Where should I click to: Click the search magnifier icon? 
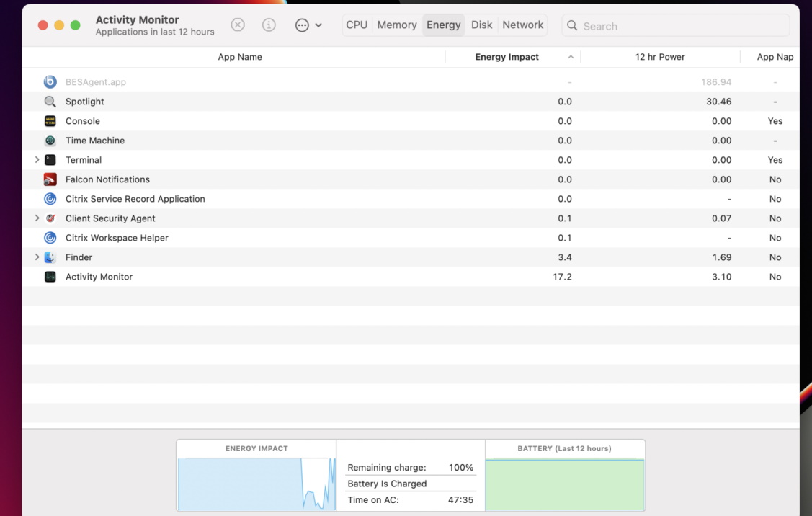[x=572, y=25]
